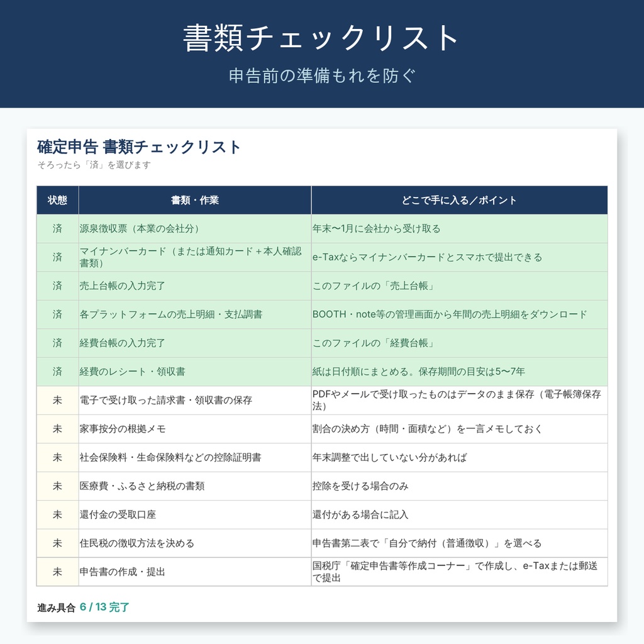
Task: Click 還付がある場合に記入 note
Action: pos(459,514)
